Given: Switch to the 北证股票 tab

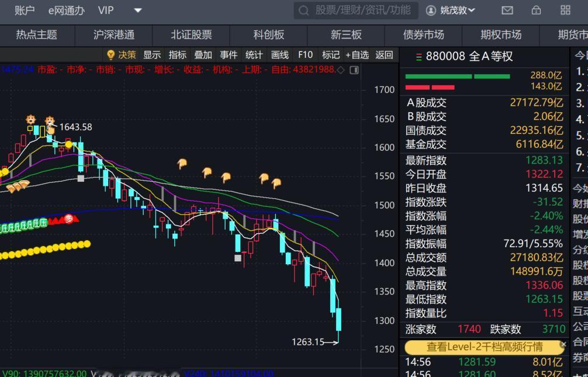Looking at the screenshot, I should coord(192,35).
